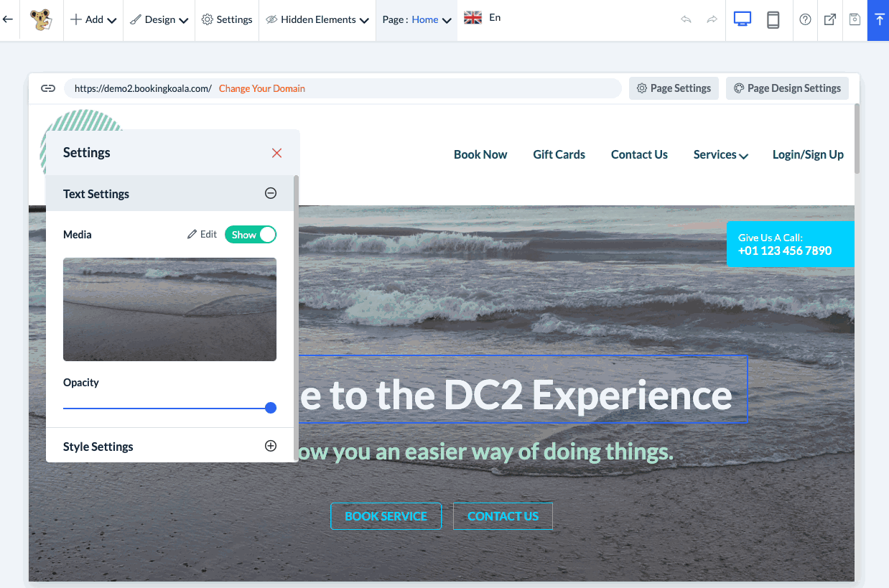Expand the Style Settings section
Image resolution: width=889 pixels, height=588 pixels.
coord(271,446)
